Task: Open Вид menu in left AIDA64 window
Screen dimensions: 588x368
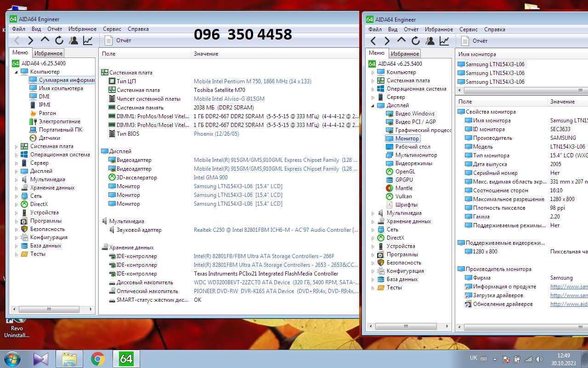Action: click(36, 29)
